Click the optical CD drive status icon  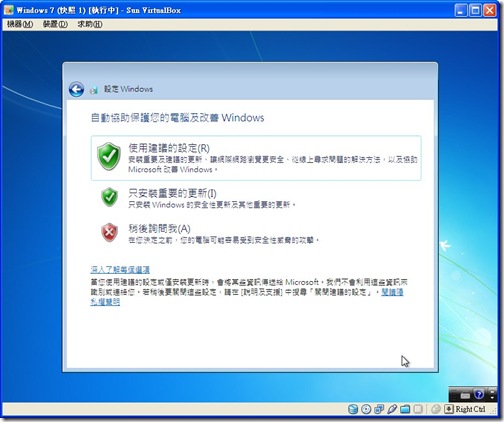366,409
